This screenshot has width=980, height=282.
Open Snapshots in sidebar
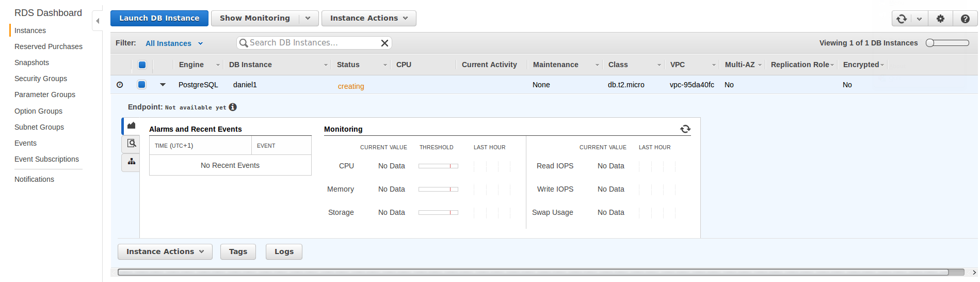pyautogui.click(x=31, y=62)
